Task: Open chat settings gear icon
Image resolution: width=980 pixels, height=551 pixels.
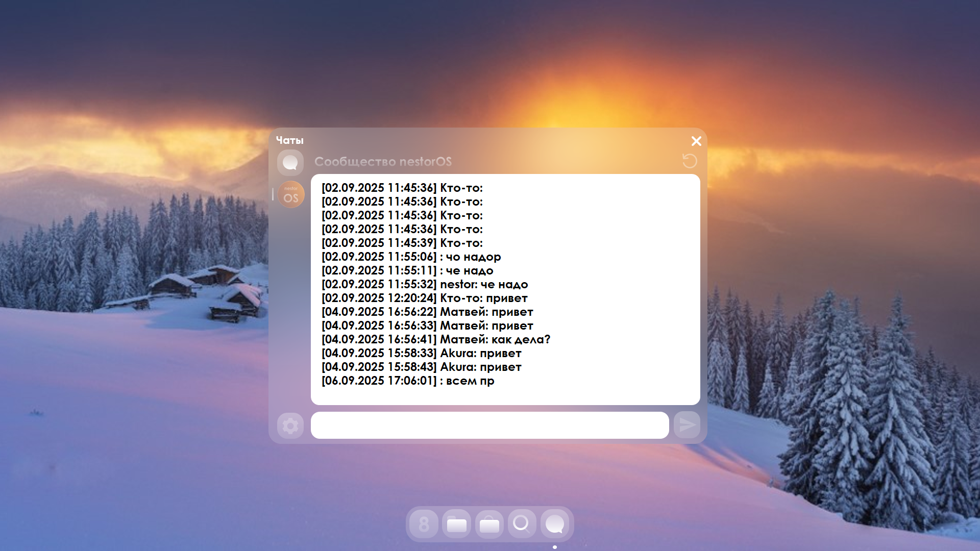Action: (x=290, y=425)
